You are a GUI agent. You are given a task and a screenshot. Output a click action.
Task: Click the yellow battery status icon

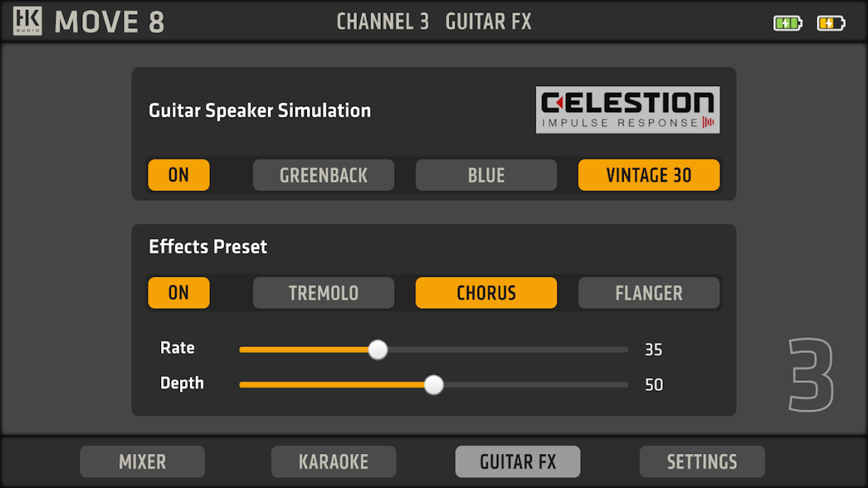pyautogui.click(x=831, y=24)
